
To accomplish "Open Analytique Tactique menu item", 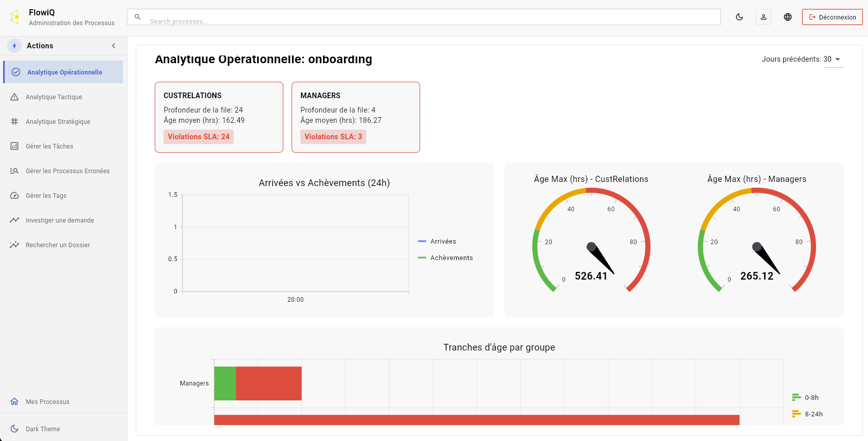I will (x=63, y=97).
